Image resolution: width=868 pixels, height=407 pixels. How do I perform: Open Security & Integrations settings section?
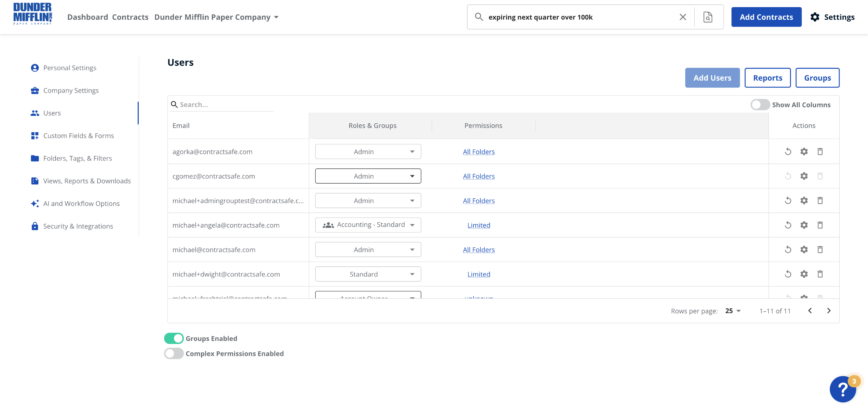click(x=78, y=226)
